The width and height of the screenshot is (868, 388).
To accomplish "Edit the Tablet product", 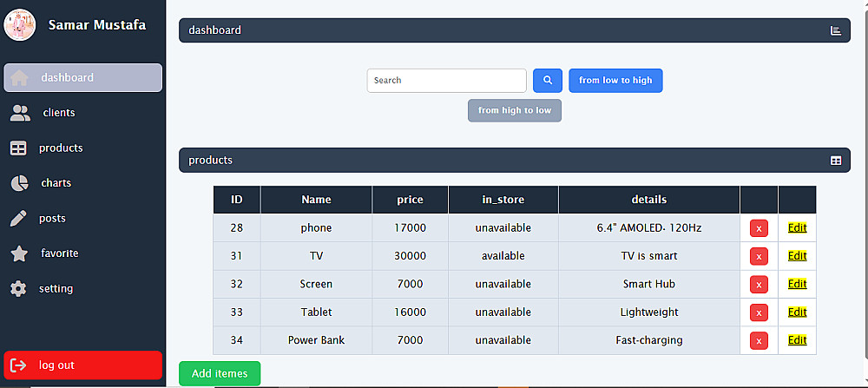I will pos(797,312).
